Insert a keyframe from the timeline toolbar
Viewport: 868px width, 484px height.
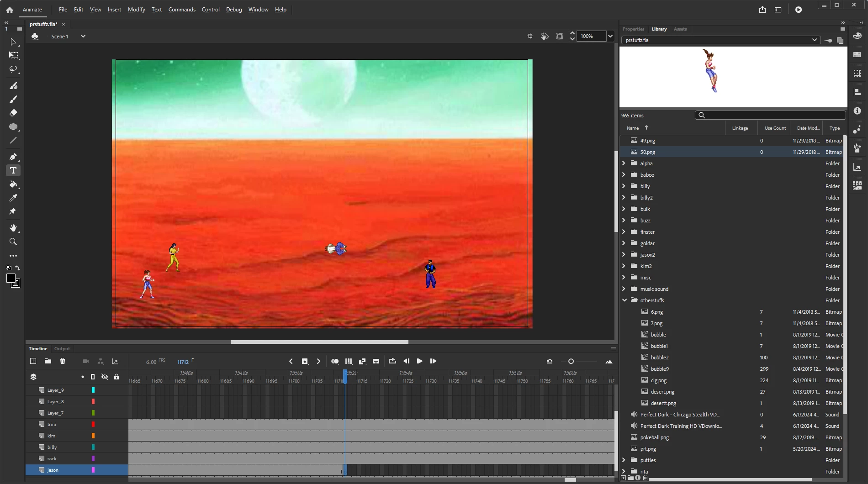point(305,361)
